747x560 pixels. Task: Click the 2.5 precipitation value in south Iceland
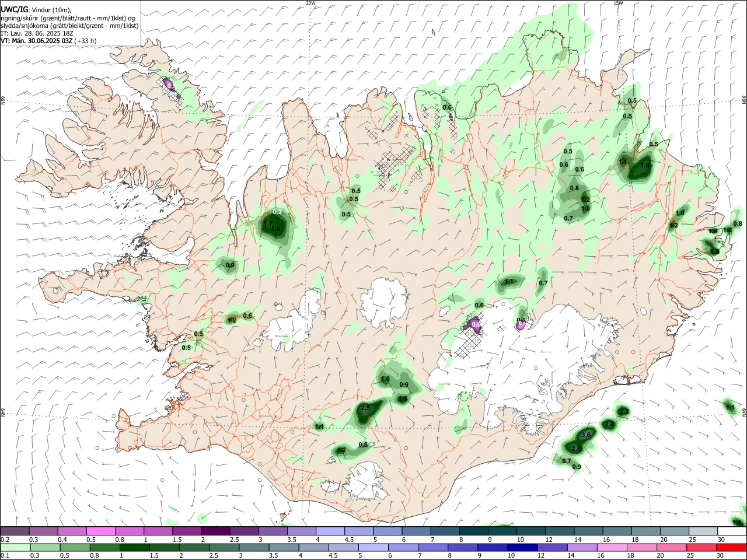365,408
